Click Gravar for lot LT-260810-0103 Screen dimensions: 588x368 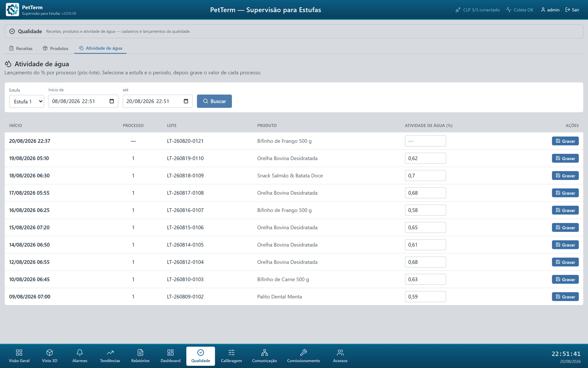pyautogui.click(x=565, y=279)
